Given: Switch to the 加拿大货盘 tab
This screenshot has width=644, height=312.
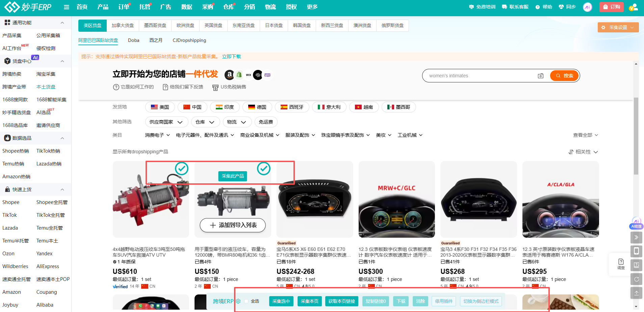Looking at the screenshot, I should click(x=123, y=25).
